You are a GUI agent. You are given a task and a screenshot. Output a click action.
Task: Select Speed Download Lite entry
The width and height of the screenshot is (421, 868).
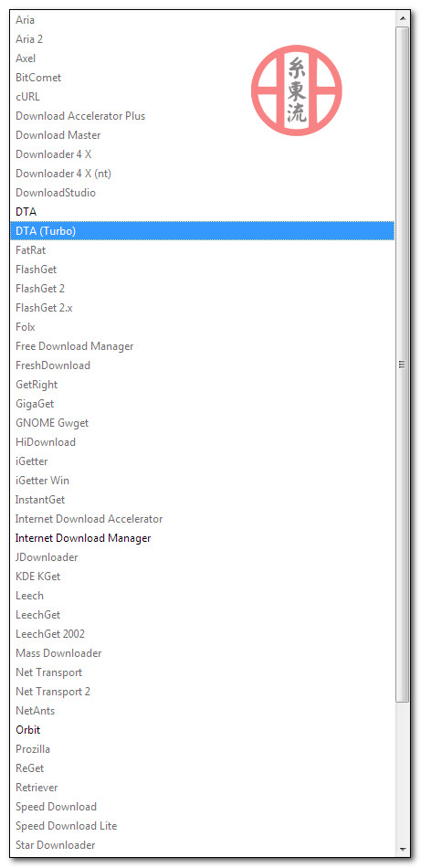(x=203, y=825)
